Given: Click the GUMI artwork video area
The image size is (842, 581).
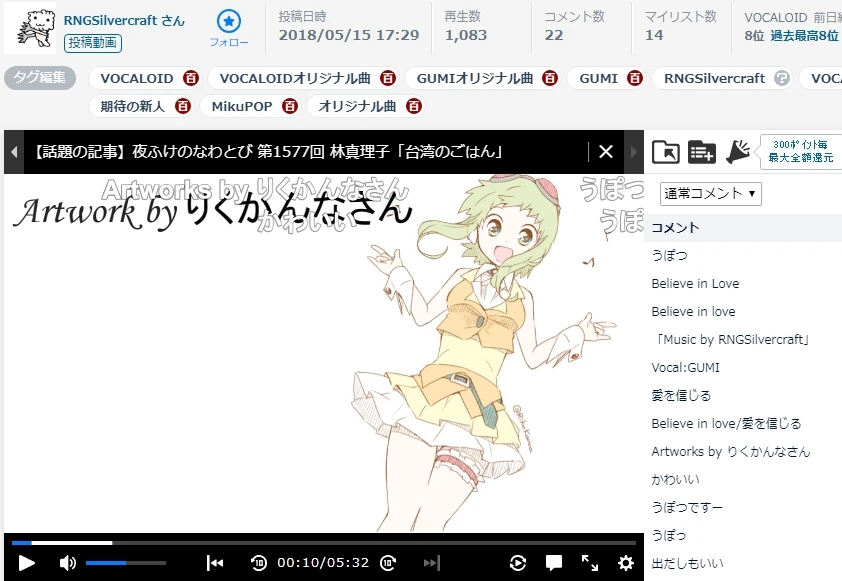Looking at the screenshot, I should click(x=324, y=353).
